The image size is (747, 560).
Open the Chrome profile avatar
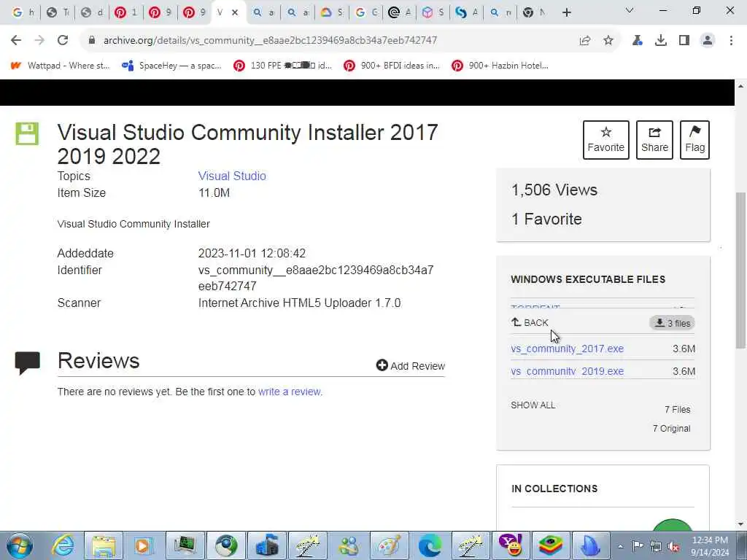pos(708,41)
